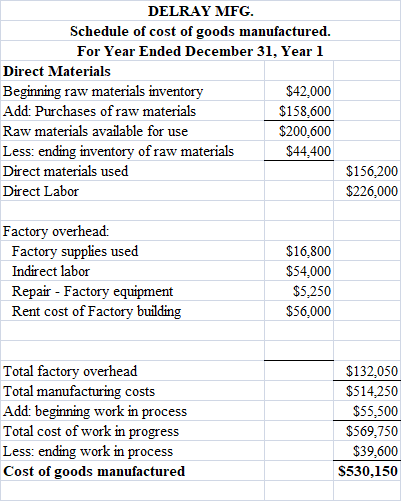Screen dimensions: 401x501
Task: Select 'Add: Purchases of raw materials' row label
Action: (99, 111)
